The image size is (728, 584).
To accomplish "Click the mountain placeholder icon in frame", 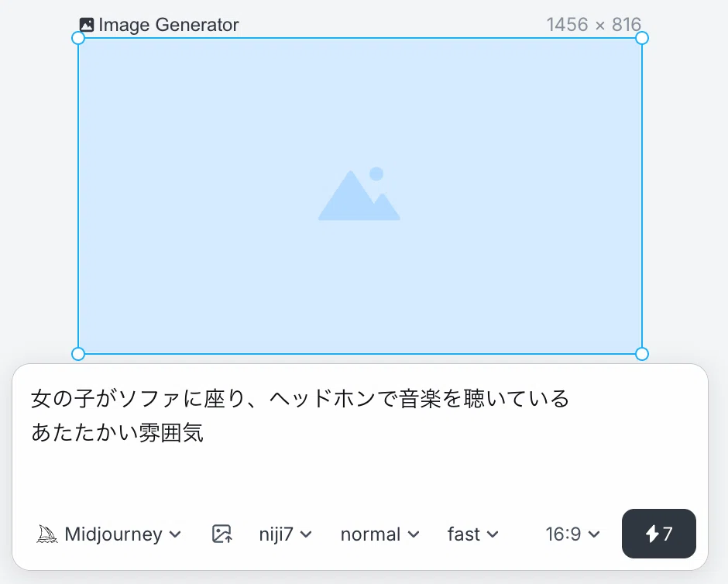I will 359,194.
